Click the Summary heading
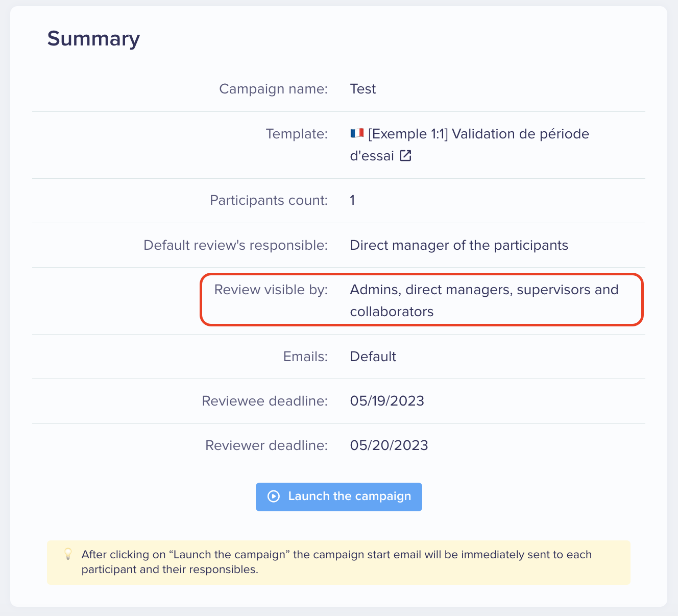Viewport: 678px width, 616px height. click(93, 39)
